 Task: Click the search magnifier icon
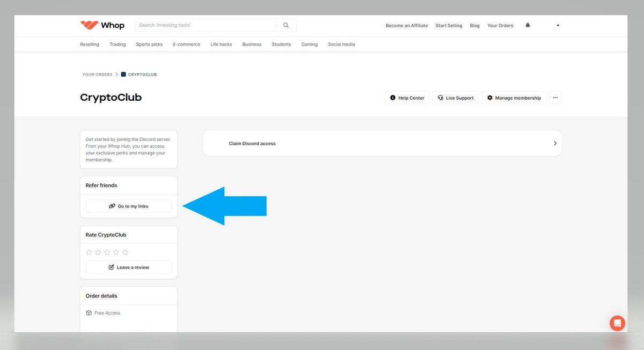286,25
